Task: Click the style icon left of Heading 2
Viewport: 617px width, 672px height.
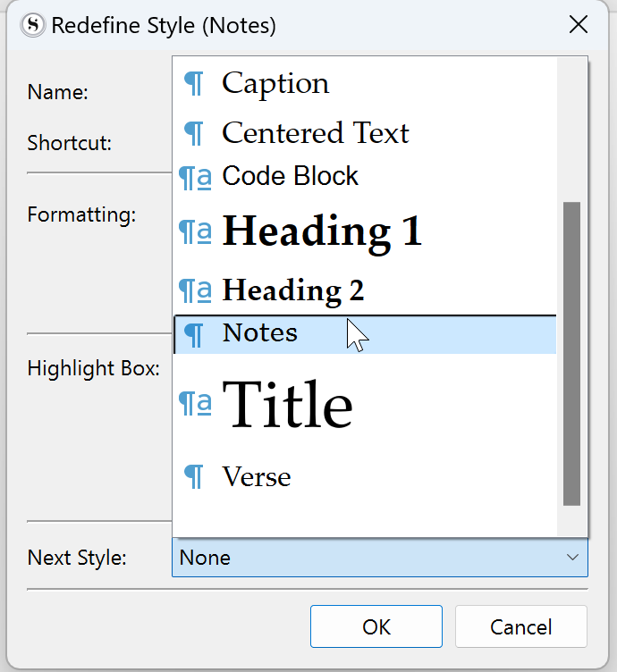Action: point(195,290)
